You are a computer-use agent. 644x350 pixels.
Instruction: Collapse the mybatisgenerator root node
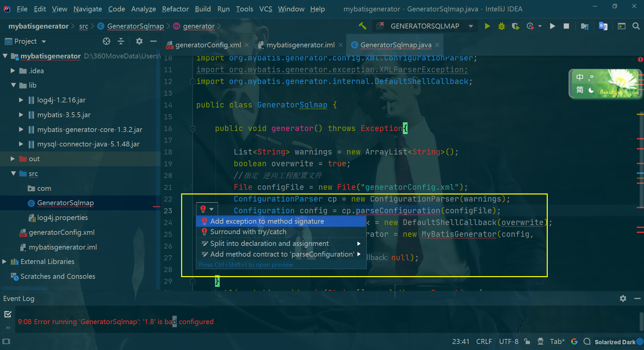pyautogui.click(x=5, y=56)
